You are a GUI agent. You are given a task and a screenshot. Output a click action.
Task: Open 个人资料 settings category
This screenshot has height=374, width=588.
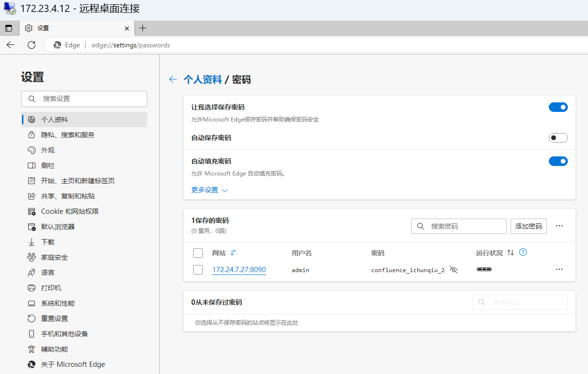click(84, 120)
